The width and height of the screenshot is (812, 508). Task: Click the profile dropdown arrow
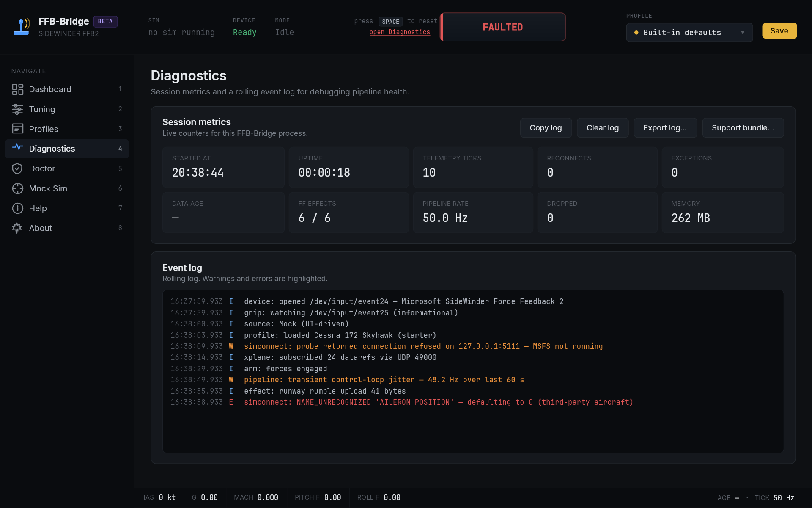tap(743, 33)
